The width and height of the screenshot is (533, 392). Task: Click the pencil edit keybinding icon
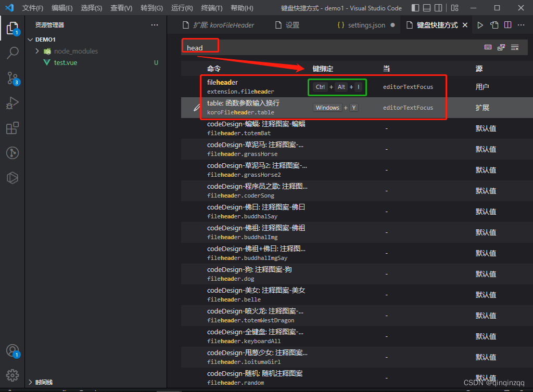coord(197,108)
